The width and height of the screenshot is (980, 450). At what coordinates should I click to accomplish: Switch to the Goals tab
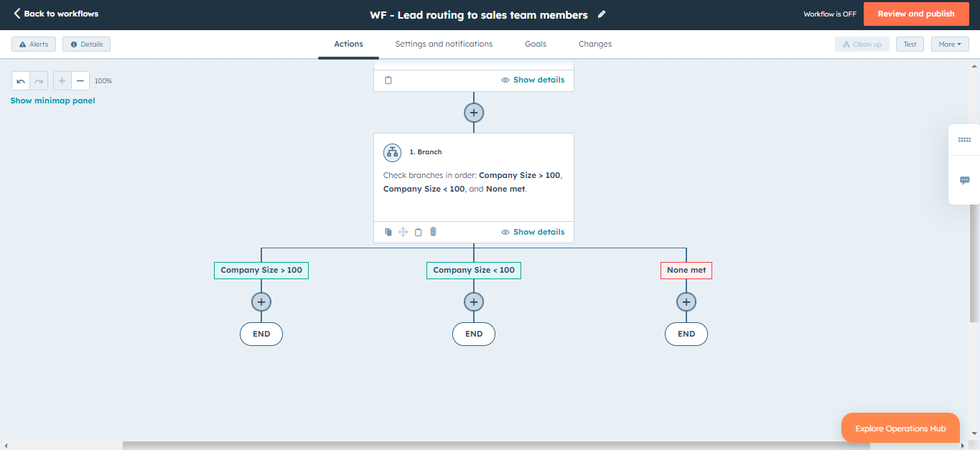coord(535,44)
